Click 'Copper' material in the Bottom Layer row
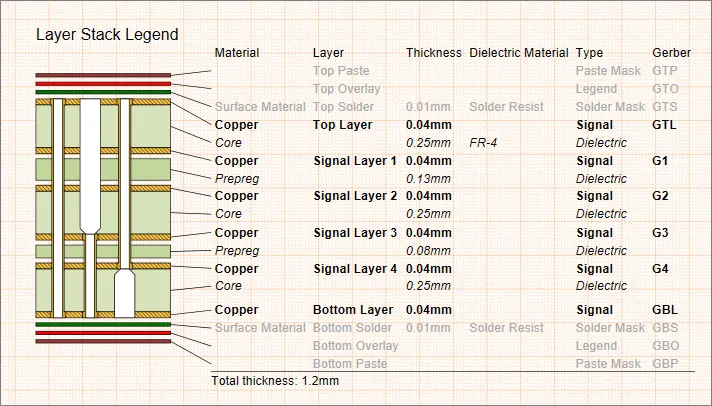Screen dimensions: 712x406 coord(236,310)
